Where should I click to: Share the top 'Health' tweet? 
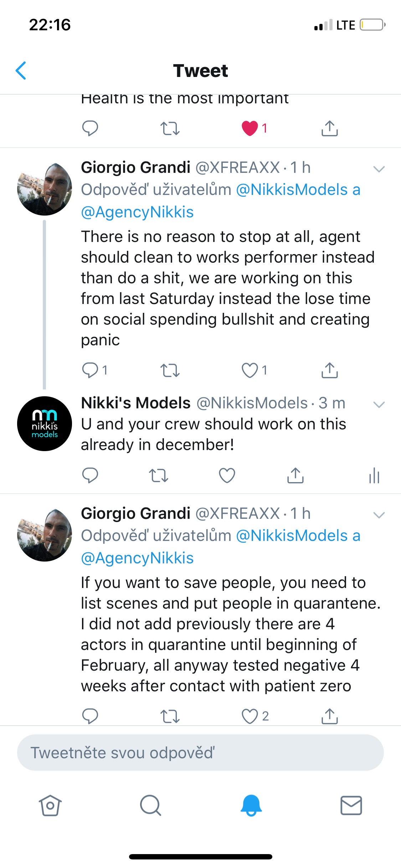(329, 128)
